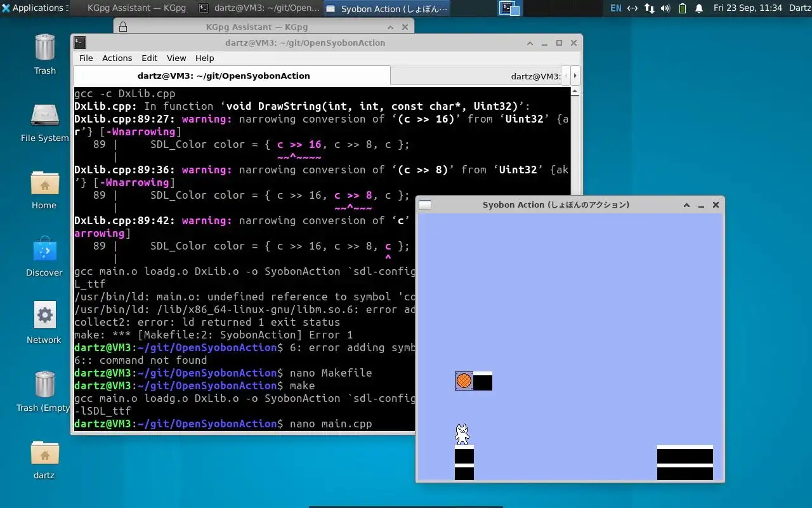Click the workspace switcher icon in panel

509,8
